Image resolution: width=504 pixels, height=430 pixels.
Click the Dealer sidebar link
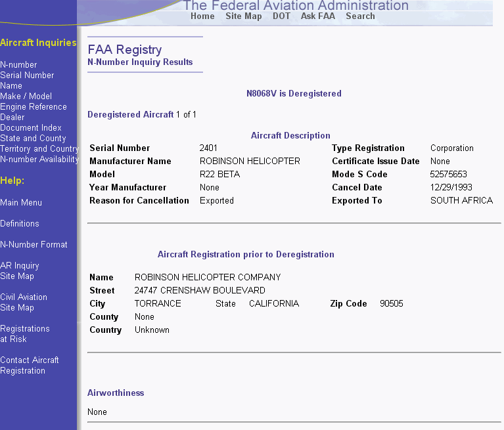point(12,118)
